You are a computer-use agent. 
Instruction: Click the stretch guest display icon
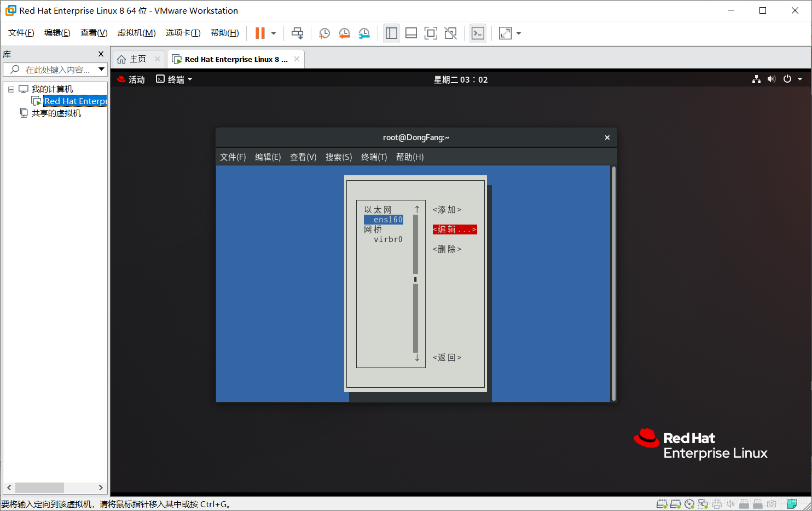pos(505,33)
